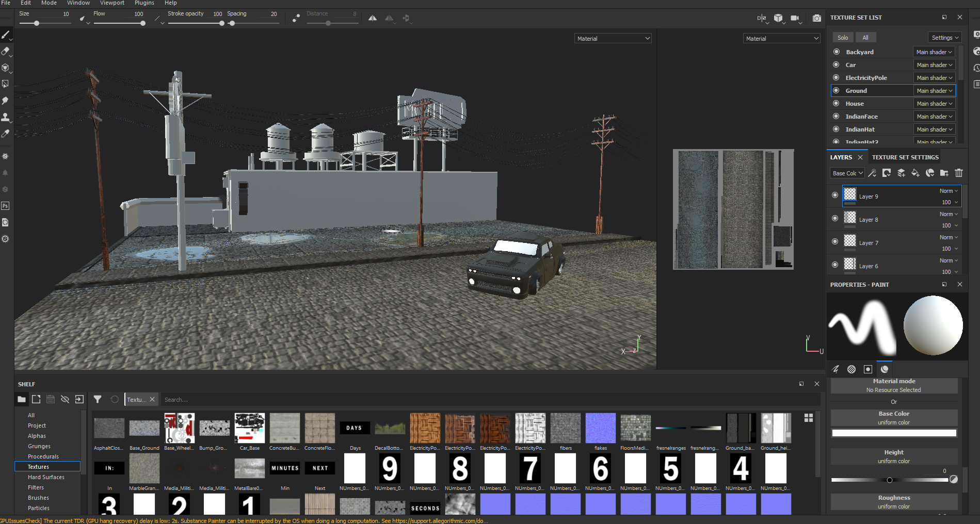The width and height of the screenshot is (980, 524).
Task: Click the shelf import resources icon
Action: coord(79,399)
